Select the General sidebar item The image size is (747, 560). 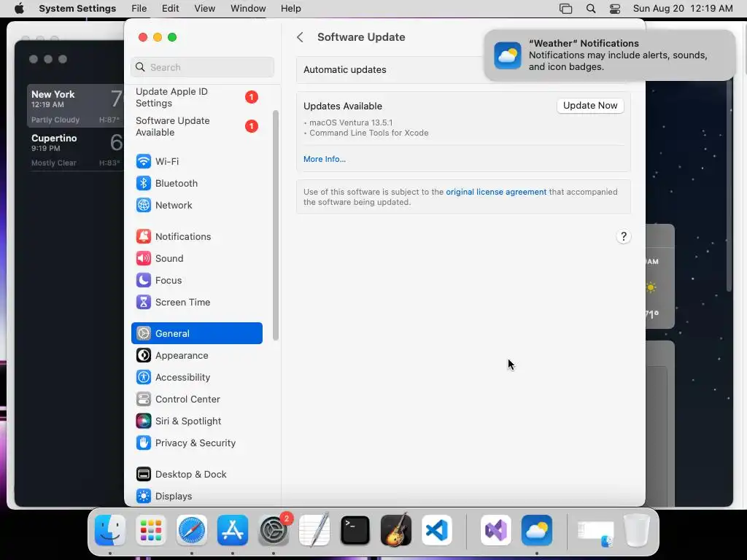tap(197, 333)
